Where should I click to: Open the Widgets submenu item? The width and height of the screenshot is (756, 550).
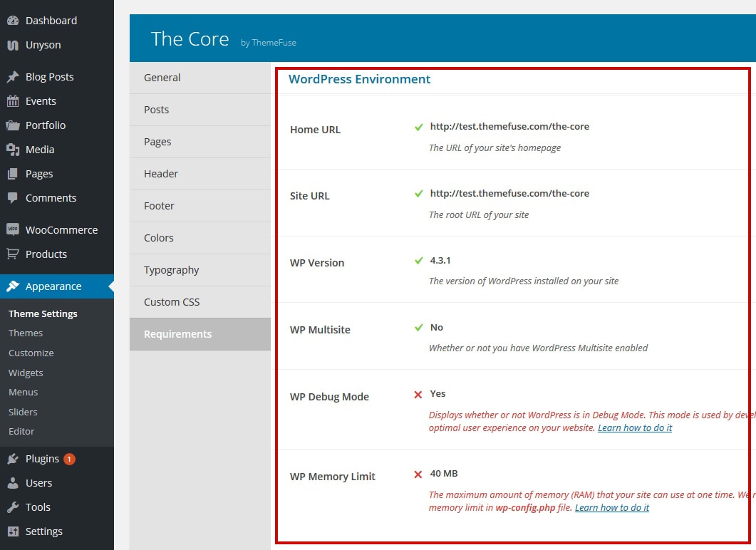click(26, 373)
